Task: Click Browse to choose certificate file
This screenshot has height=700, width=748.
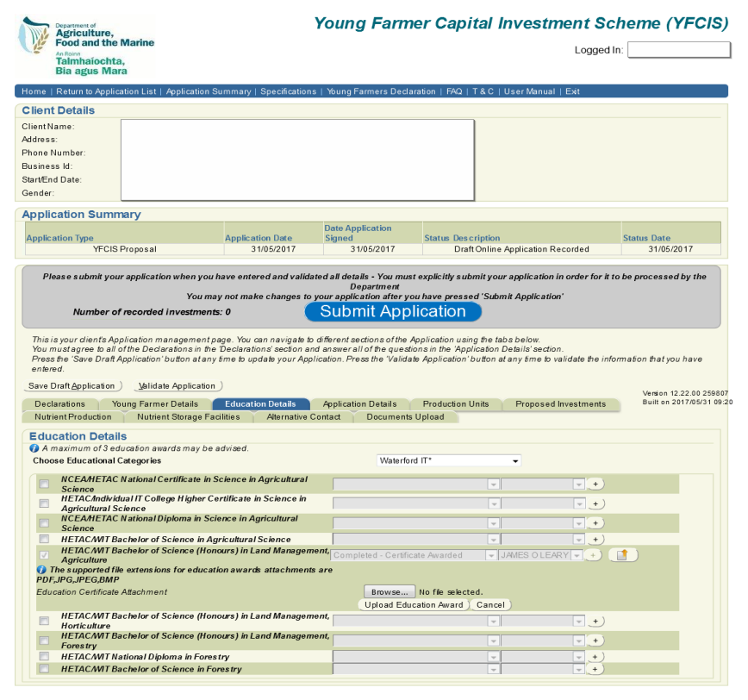Action: click(x=390, y=591)
